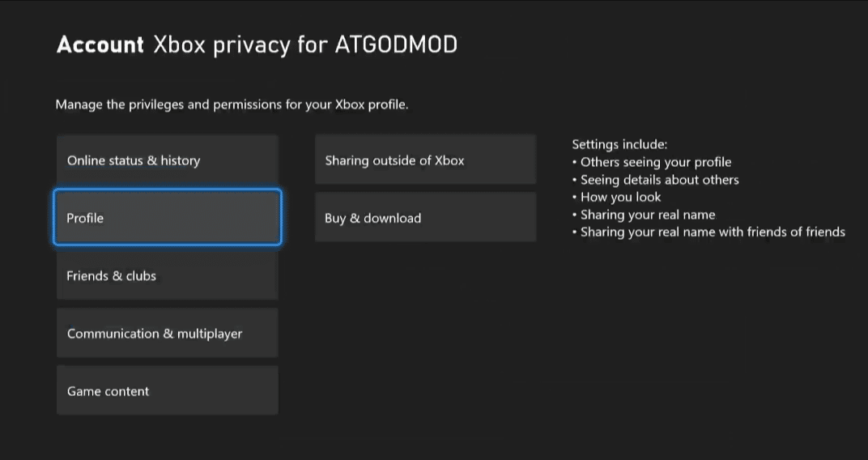This screenshot has width=868, height=460.
Task: Open Online status & history settings
Action: pyautogui.click(x=167, y=160)
